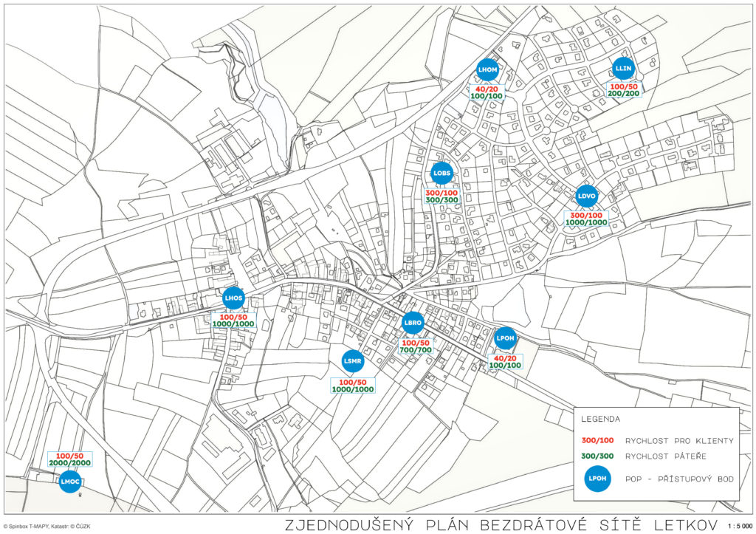Click the LOBS blue circle marker

[441, 173]
